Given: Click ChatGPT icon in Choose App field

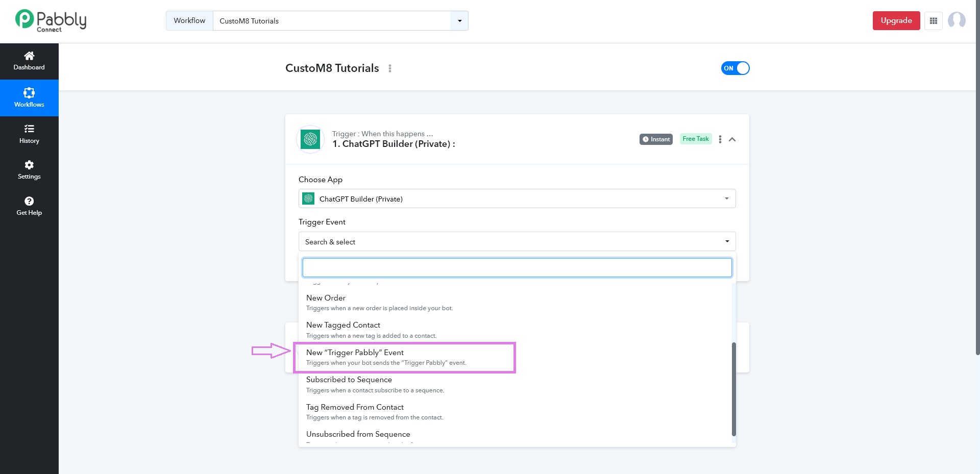Looking at the screenshot, I should coord(308,198).
